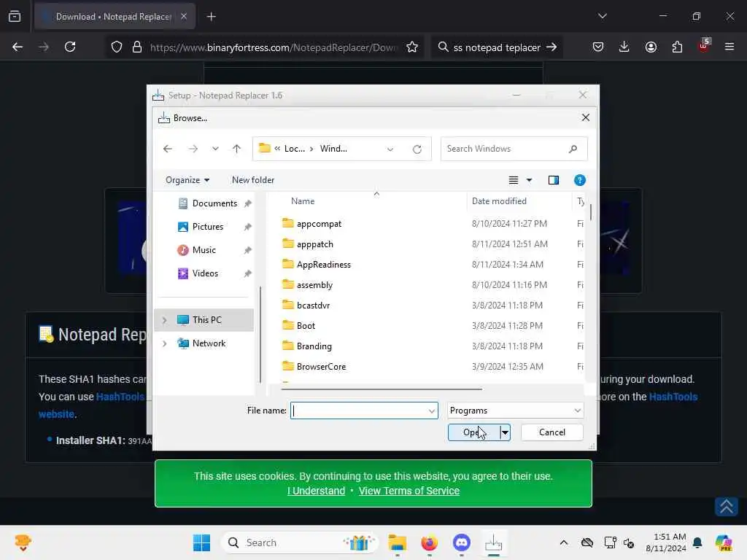Screen dimensions: 747x560
Task: Click the forward arrow in Browse dialog
Action: tap(193, 149)
